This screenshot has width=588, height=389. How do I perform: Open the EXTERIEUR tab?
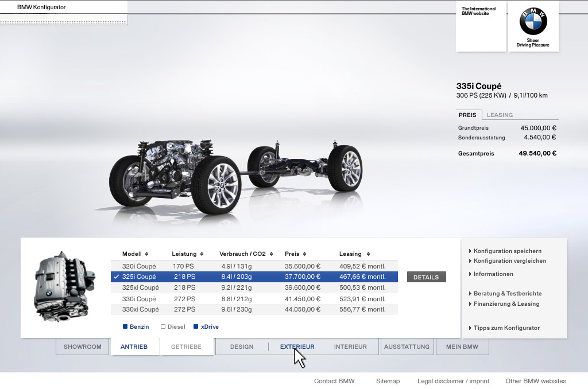297,347
